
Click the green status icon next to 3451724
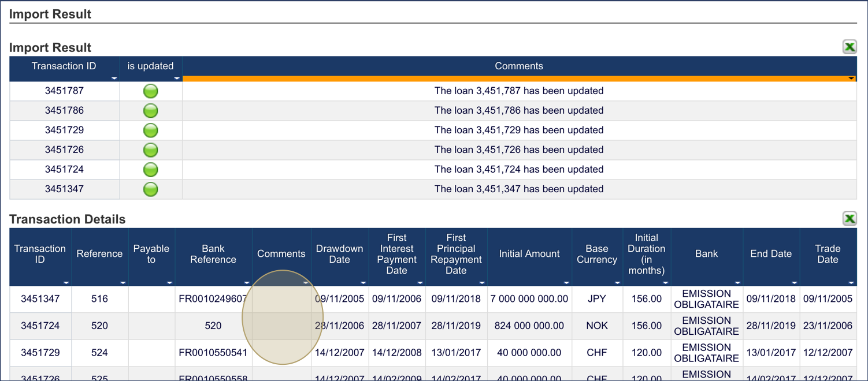(150, 169)
